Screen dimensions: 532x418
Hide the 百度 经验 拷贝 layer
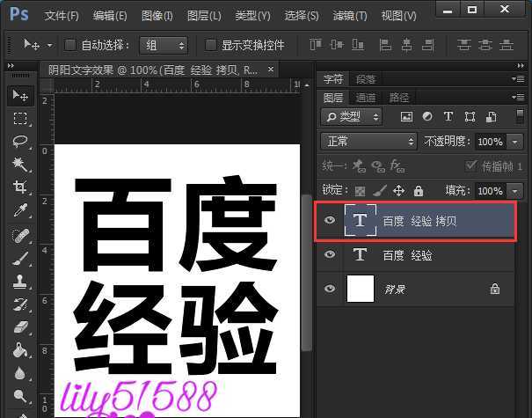coord(330,221)
